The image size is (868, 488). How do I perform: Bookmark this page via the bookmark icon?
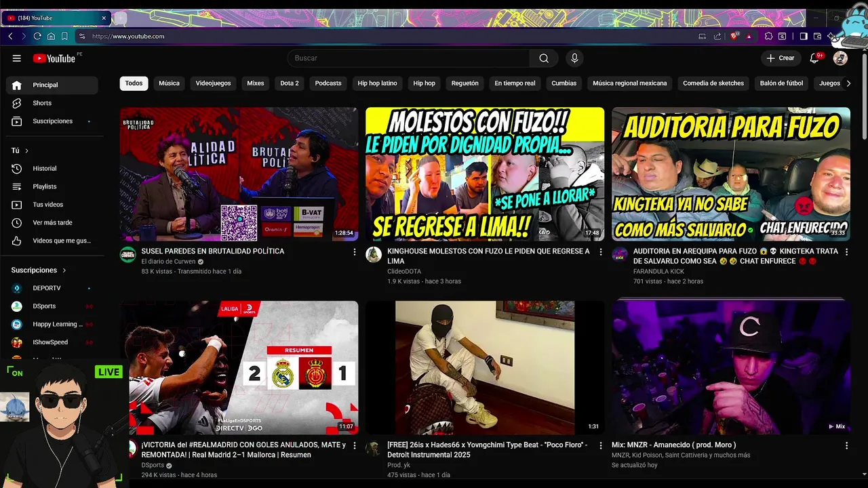64,36
